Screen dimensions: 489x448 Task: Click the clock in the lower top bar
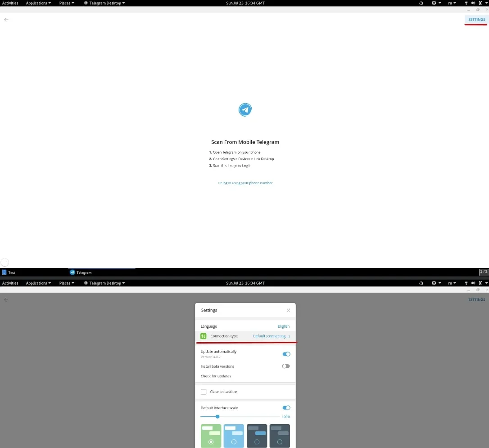pyautogui.click(x=245, y=283)
